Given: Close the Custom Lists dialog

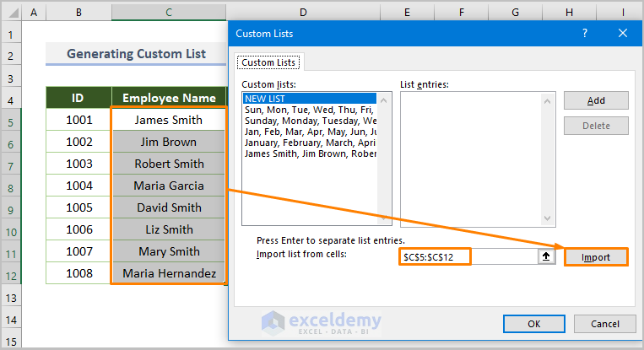Looking at the screenshot, I should click(623, 33).
